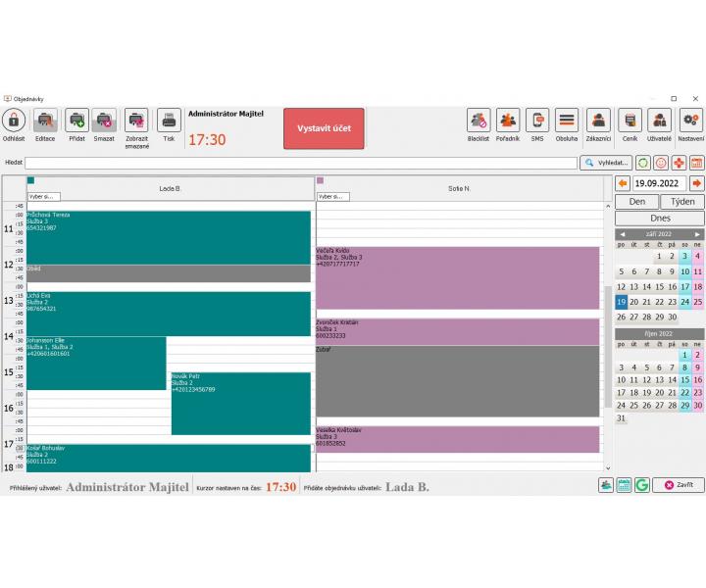
Task: Expand the service dropdown under Sofie N.
Action: pyautogui.click(x=332, y=197)
